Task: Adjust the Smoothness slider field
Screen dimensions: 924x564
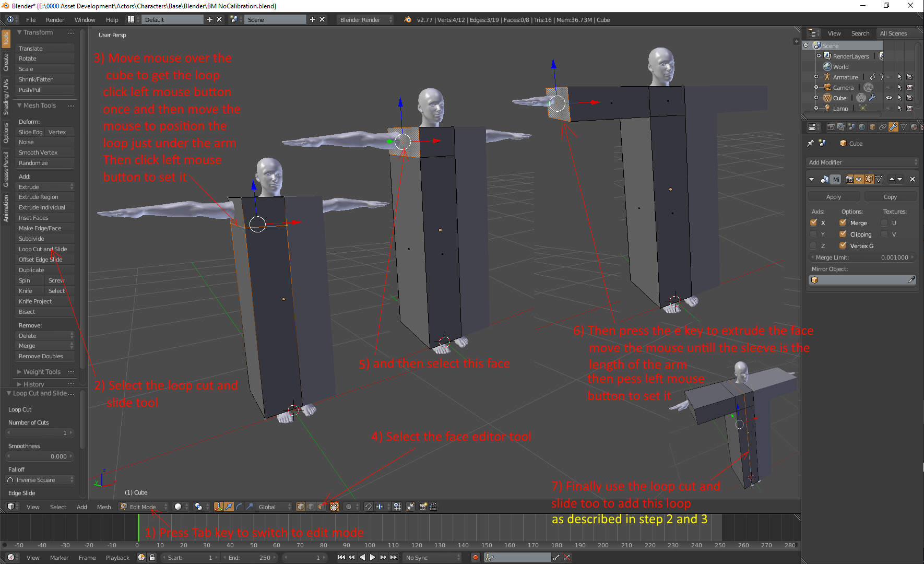Action: [40, 456]
